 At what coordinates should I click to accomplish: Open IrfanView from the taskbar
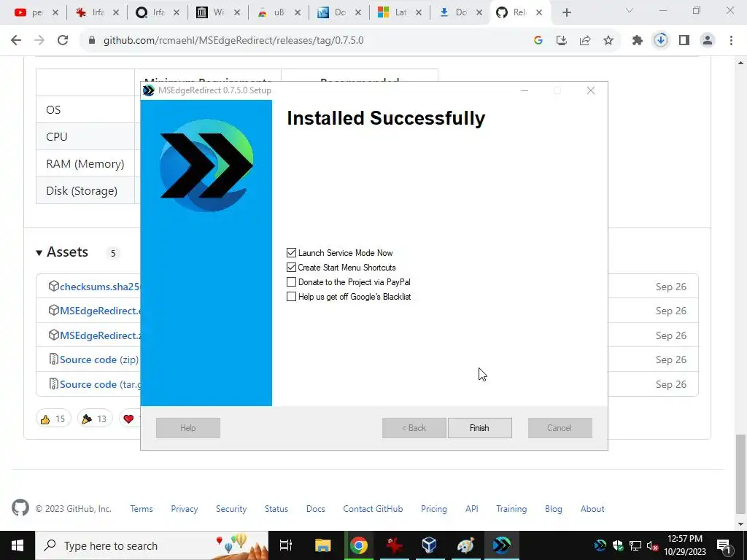tap(394, 545)
